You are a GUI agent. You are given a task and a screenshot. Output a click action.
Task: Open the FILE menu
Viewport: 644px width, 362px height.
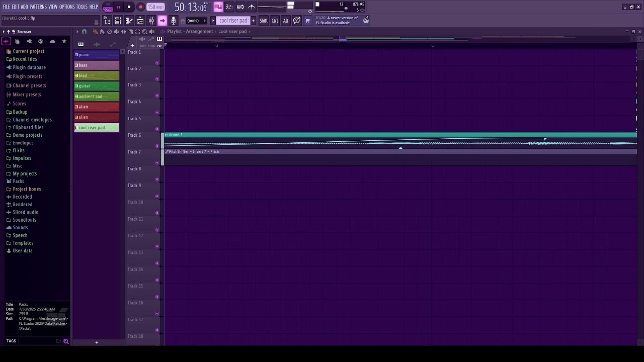point(6,7)
